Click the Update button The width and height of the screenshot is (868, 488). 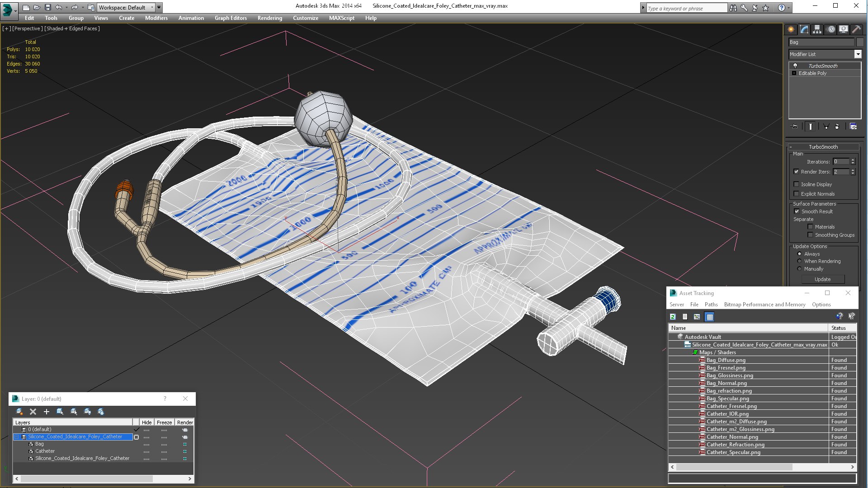(x=822, y=279)
